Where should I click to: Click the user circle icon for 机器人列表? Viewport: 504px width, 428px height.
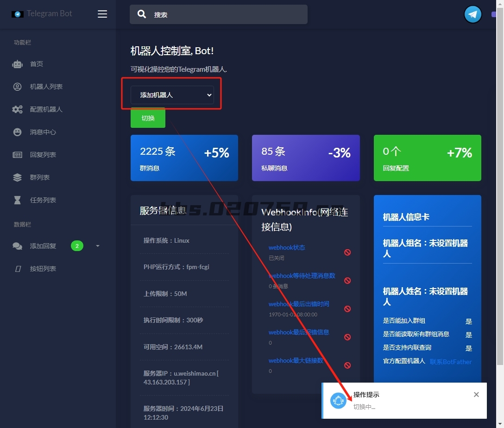pos(18,87)
